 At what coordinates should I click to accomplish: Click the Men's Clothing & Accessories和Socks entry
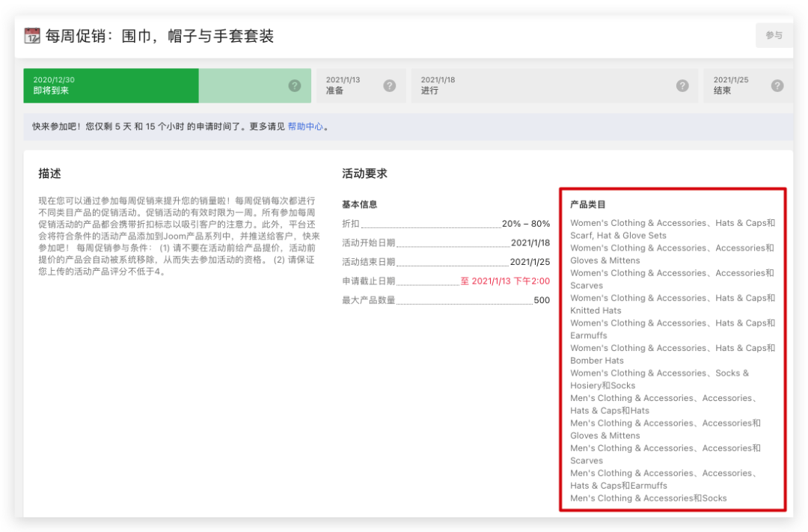(648, 498)
